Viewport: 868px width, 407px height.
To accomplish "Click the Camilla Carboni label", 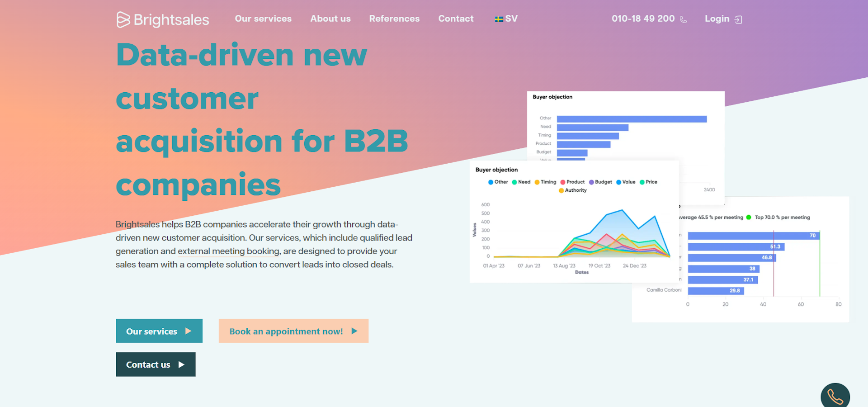I will tap(664, 290).
